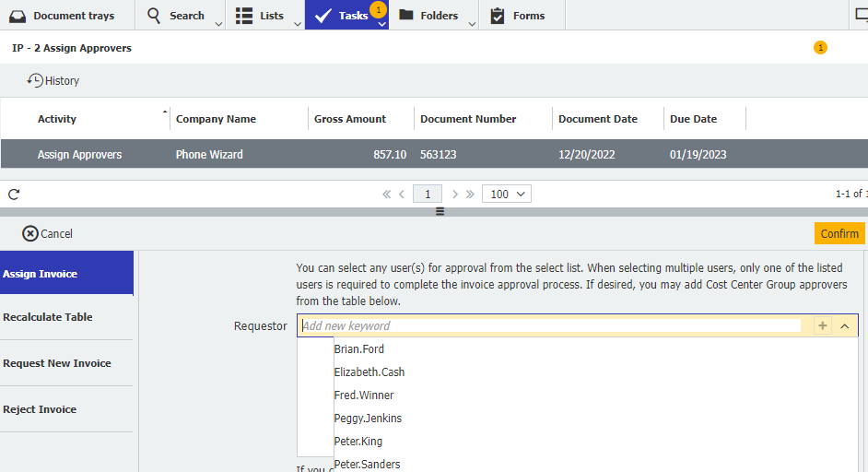Click document number 563123
The width and height of the screenshot is (868, 472).
pos(438,155)
